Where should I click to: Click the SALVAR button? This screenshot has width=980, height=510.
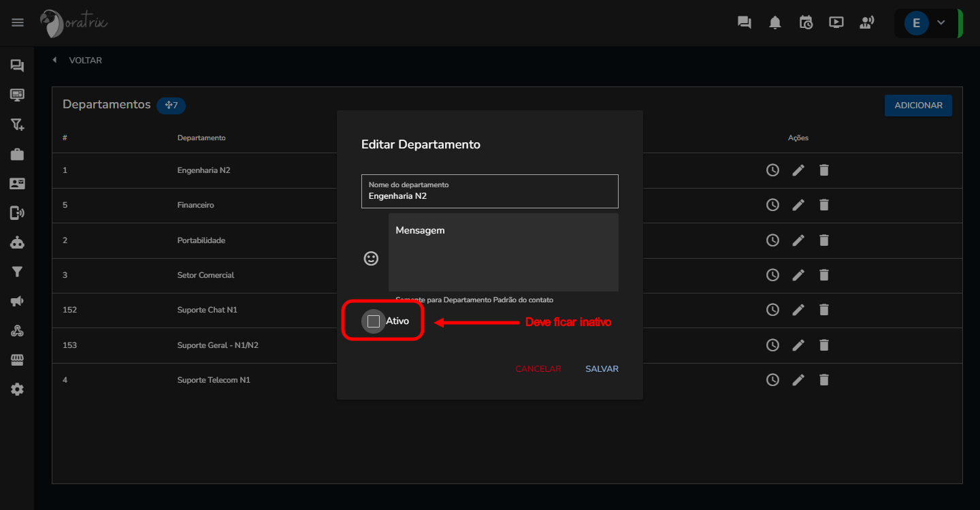(602, 369)
